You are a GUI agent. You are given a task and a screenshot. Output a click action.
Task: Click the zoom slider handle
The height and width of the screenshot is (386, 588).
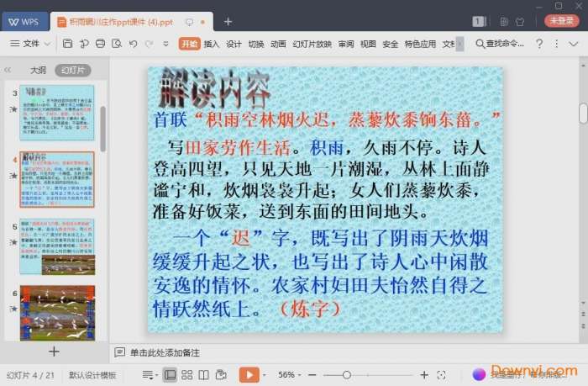pyautogui.click(x=347, y=375)
